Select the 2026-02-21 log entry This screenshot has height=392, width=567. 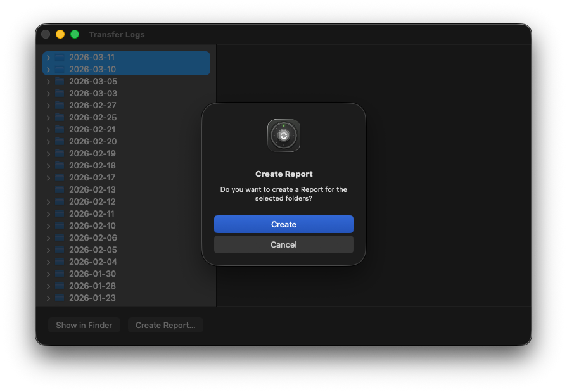[x=92, y=130]
